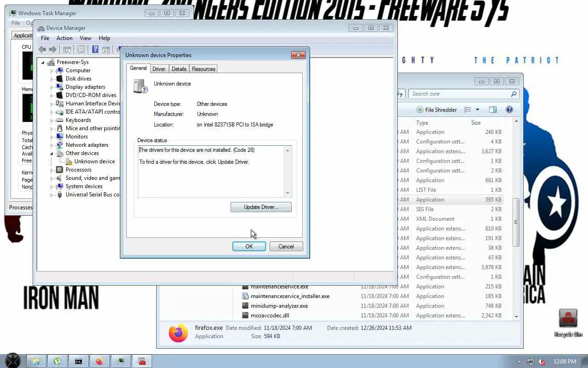Click the Properties sheet icon in Device Manager toolbar

(81, 50)
